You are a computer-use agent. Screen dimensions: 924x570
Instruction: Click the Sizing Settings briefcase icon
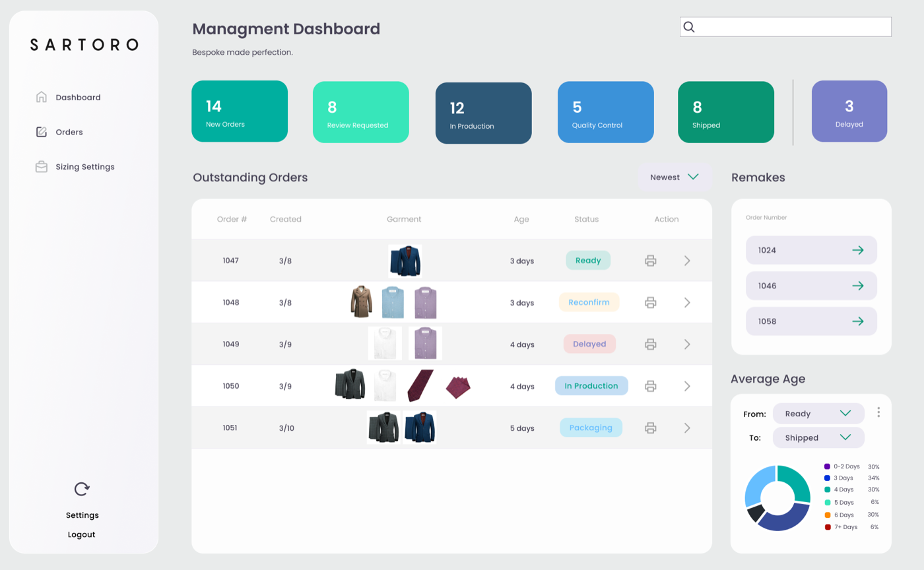[41, 167]
